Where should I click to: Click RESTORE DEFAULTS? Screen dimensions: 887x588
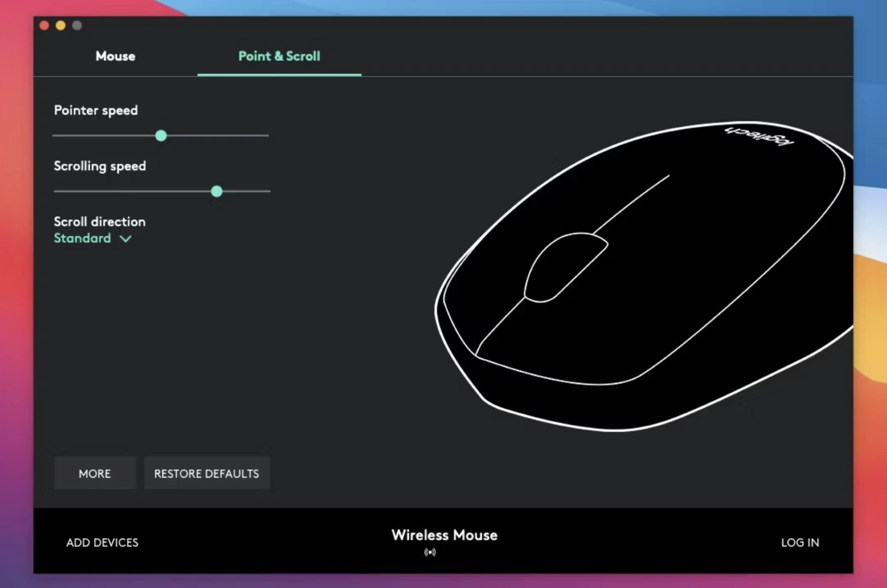206,474
